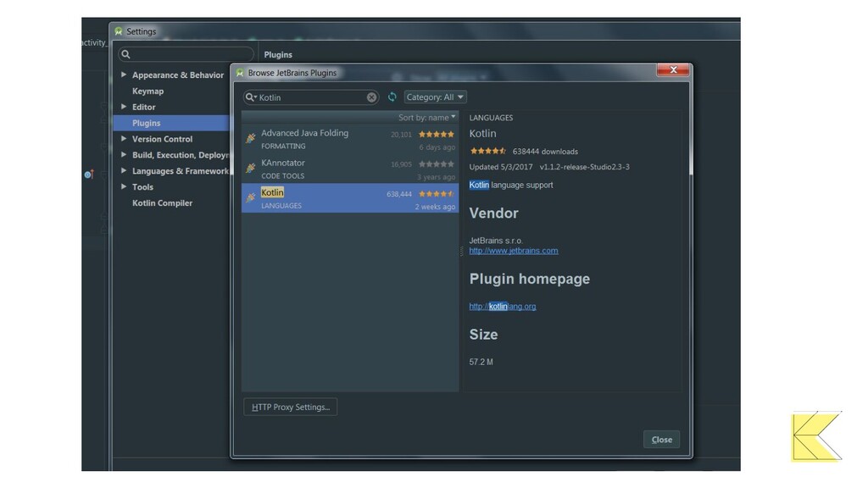This screenshot has width=868, height=488.
Task: Open the Sort by: name dropdown
Action: click(x=427, y=117)
